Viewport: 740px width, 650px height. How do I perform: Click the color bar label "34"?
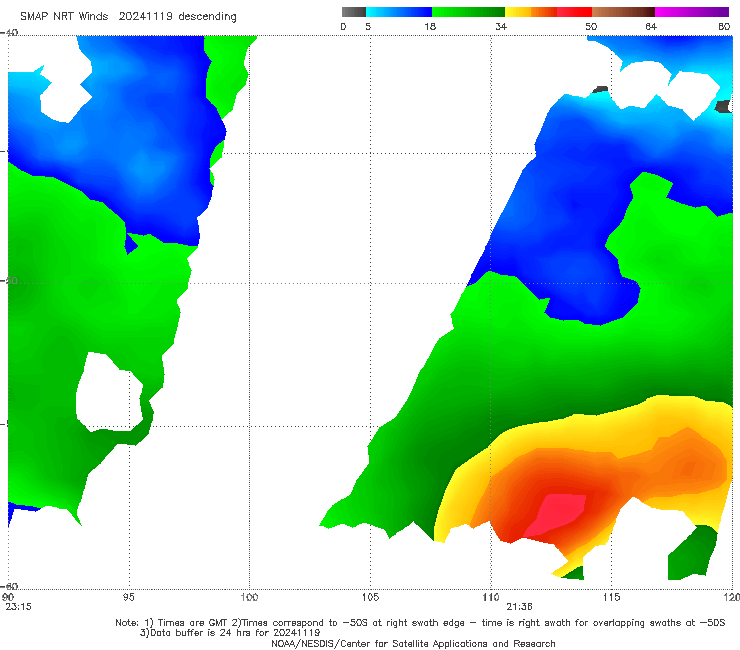501,26
